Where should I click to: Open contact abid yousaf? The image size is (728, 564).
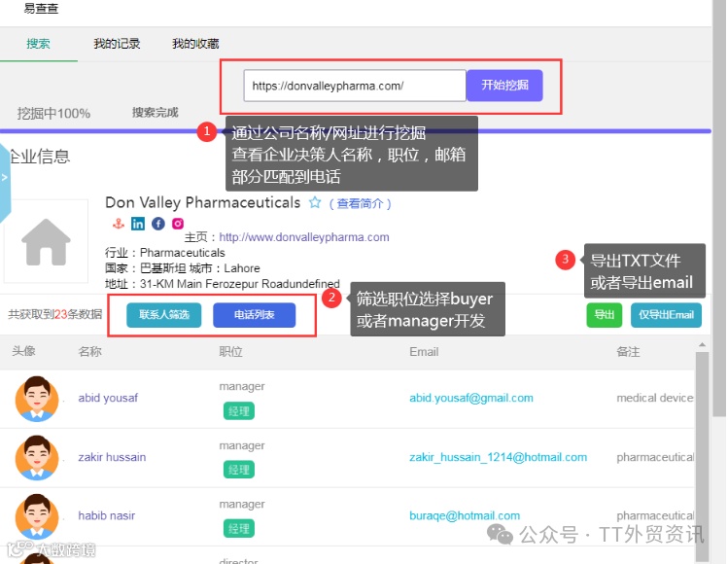108,398
